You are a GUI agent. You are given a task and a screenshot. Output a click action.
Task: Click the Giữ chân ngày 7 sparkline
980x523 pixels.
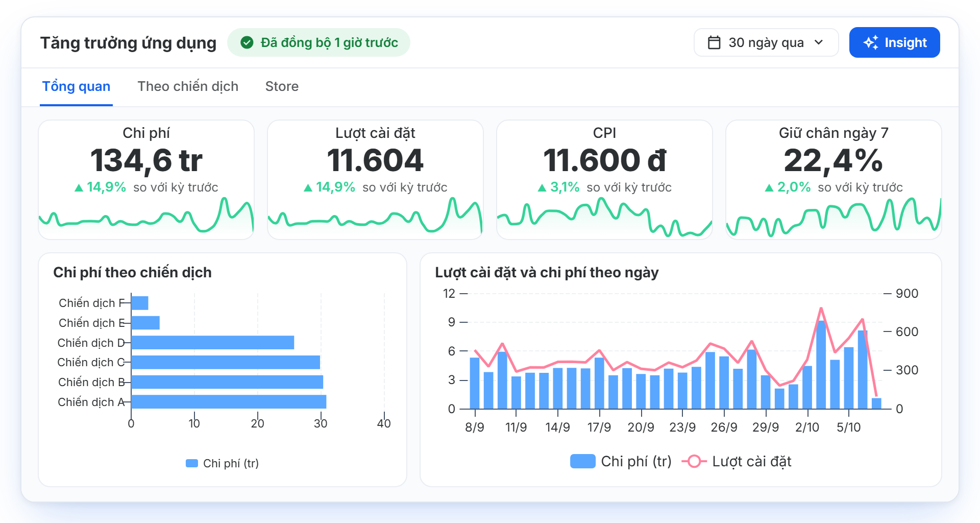point(834,218)
